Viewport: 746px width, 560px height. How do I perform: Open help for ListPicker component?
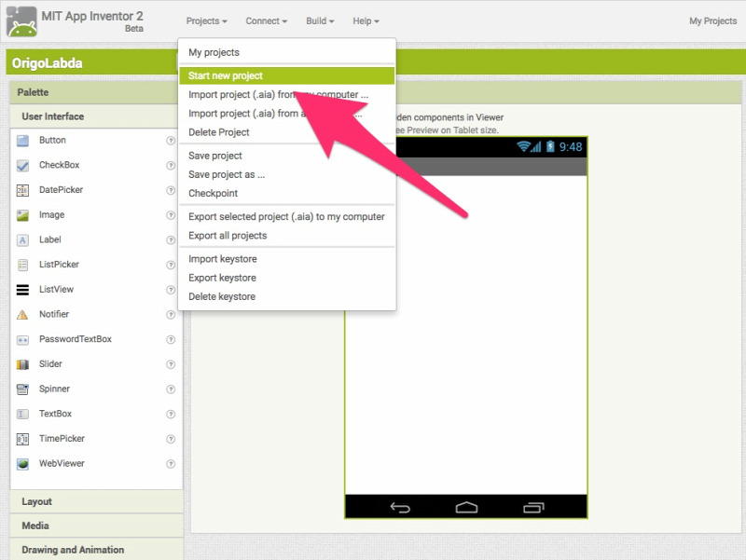(171, 265)
